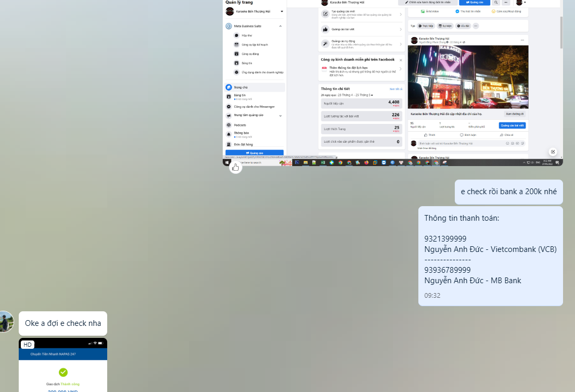This screenshot has height=392, width=575.
Task: Expand the Trung tâm quảng cáo menu
Action: click(280, 116)
